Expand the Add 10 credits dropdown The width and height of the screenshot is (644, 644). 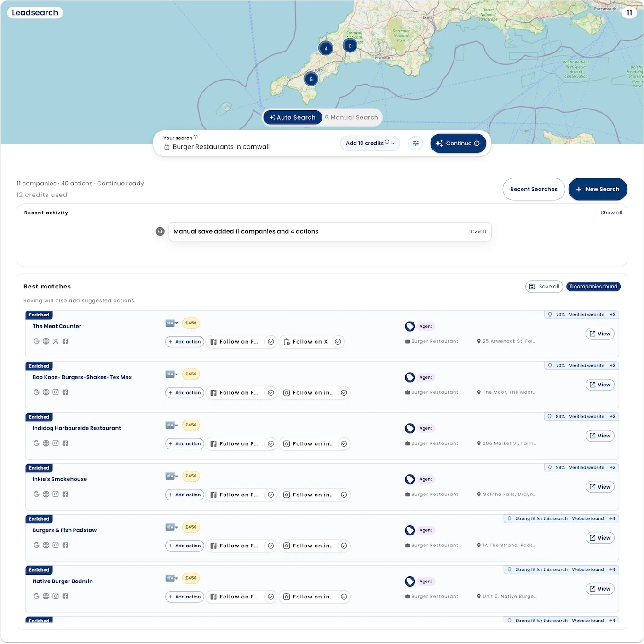pos(370,144)
